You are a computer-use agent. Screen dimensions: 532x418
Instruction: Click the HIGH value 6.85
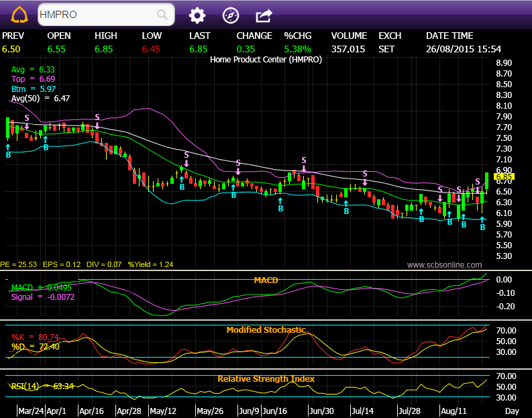103,49
